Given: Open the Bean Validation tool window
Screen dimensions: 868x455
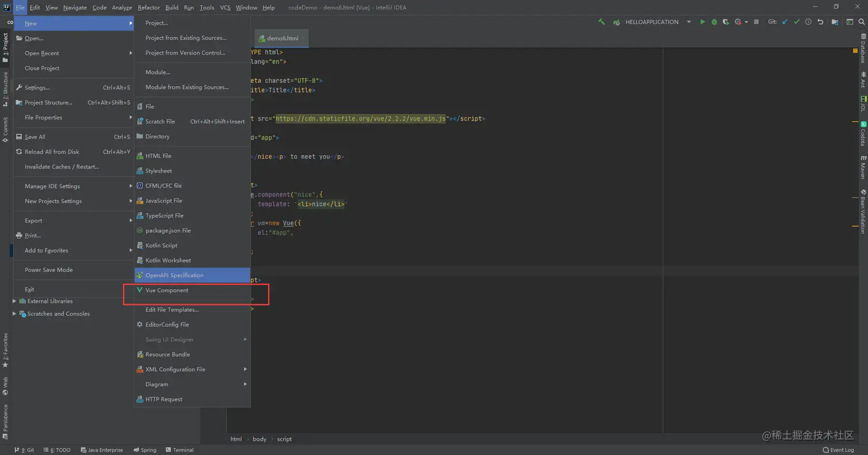Looking at the screenshot, I should [x=862, y=211].
